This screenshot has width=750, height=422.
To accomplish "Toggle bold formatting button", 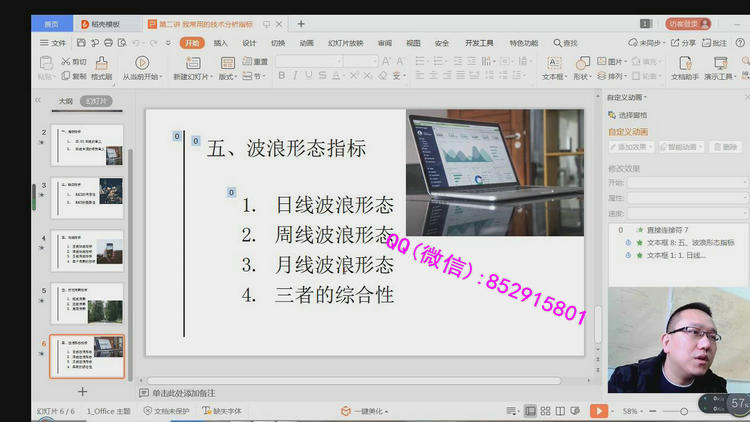I will (x=282, y=77).
